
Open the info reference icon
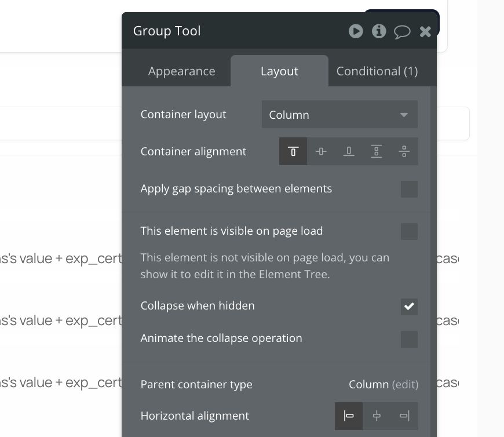[x=379, y=31]
